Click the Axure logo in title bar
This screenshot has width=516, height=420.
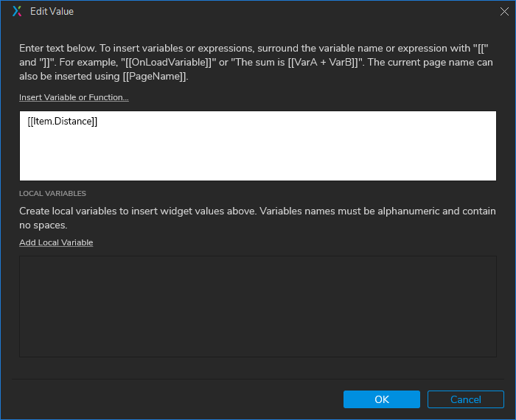(18, 11)
